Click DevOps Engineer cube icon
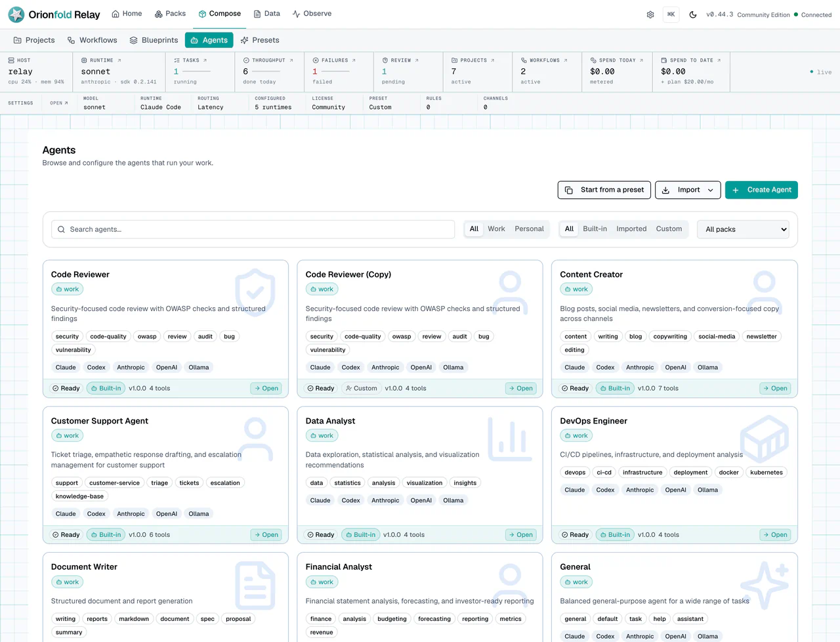Viewport: 840px width, 642px height. tap(765, 439)
